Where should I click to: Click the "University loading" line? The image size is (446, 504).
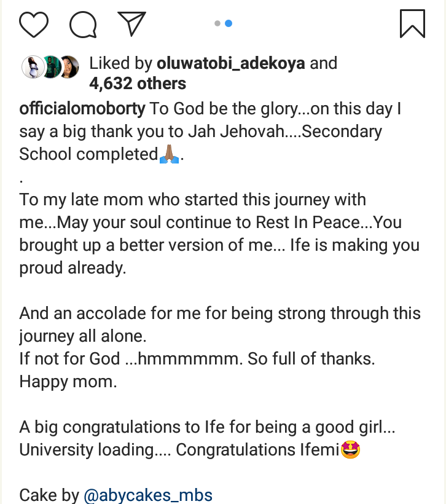click(95, 450)
